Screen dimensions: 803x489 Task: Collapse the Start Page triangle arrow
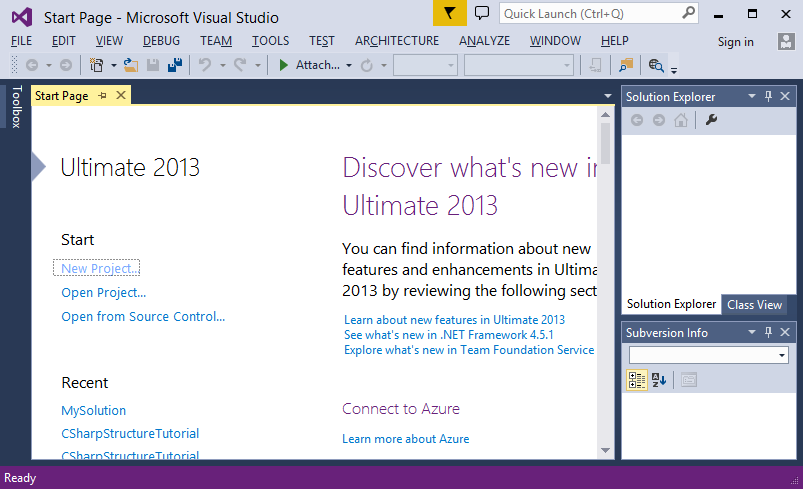pyautogui.click(x=38, y=166)
